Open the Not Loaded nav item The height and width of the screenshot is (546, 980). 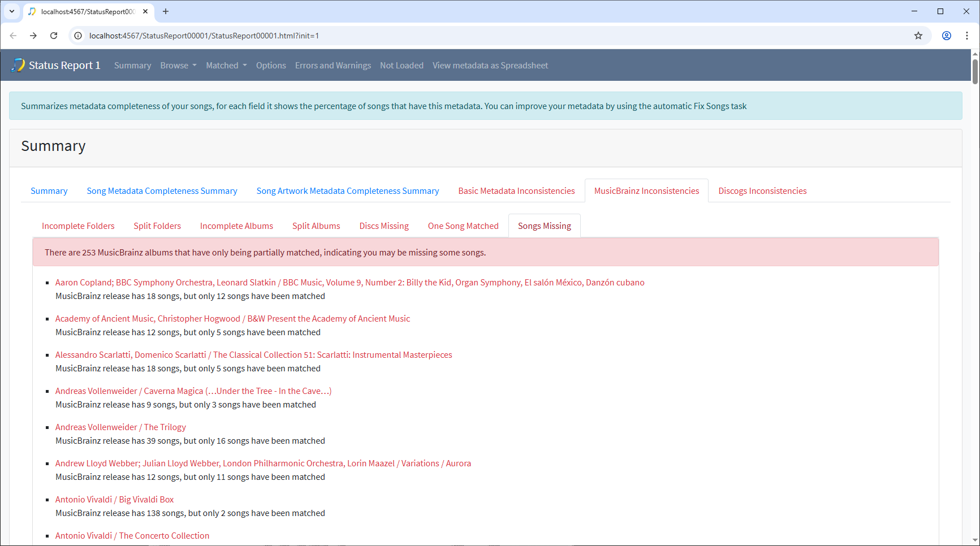[x=402, y=66]
